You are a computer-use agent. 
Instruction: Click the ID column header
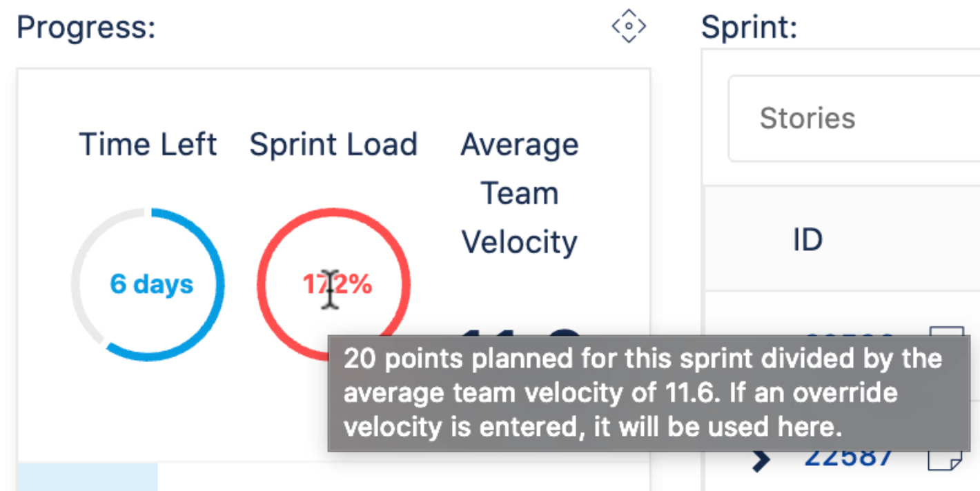(807, 240)
